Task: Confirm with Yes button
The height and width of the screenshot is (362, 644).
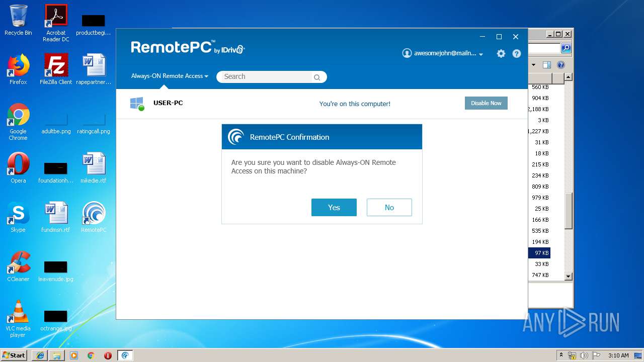Action: pyautogui.click(x=334, y=208)
